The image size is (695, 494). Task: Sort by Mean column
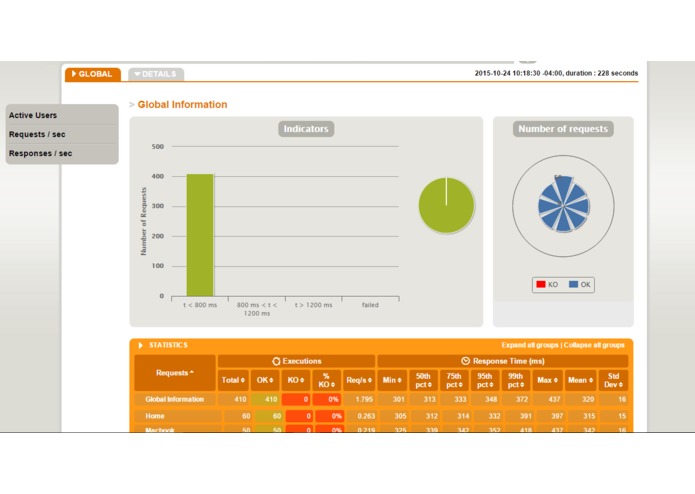[x=580, y=380]
